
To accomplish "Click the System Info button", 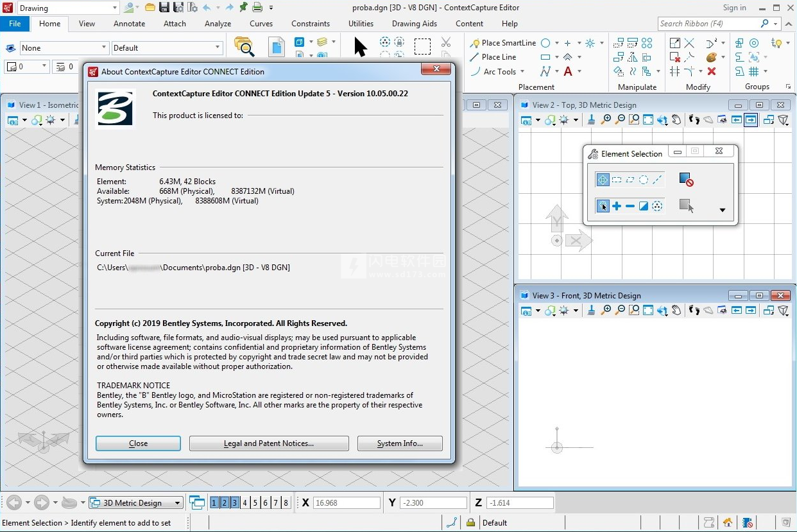I will tap(400, 443).
